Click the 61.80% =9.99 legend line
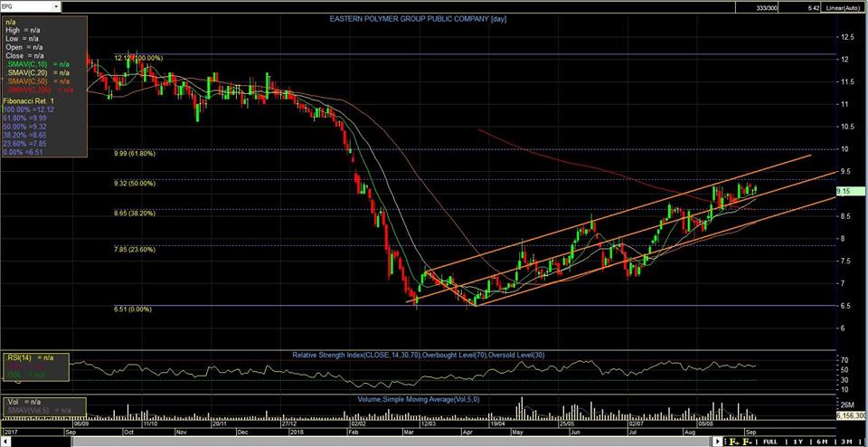 (25, 118)
